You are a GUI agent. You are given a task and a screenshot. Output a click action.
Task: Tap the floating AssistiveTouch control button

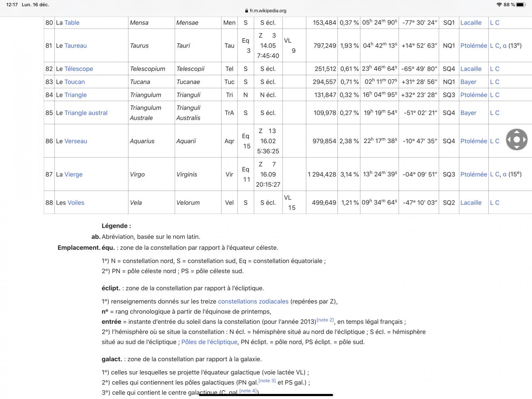pos(517,139)
